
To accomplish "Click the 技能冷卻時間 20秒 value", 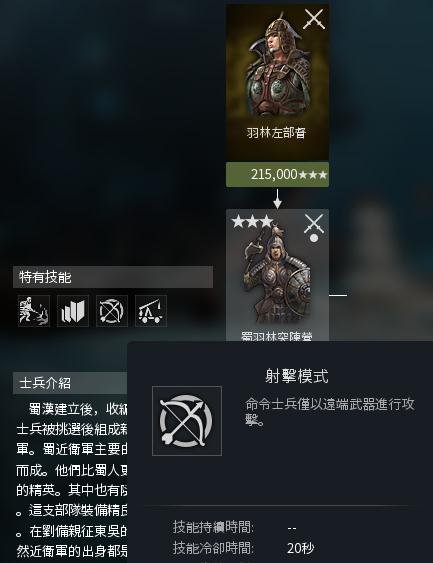I will (x=301, y=548).
